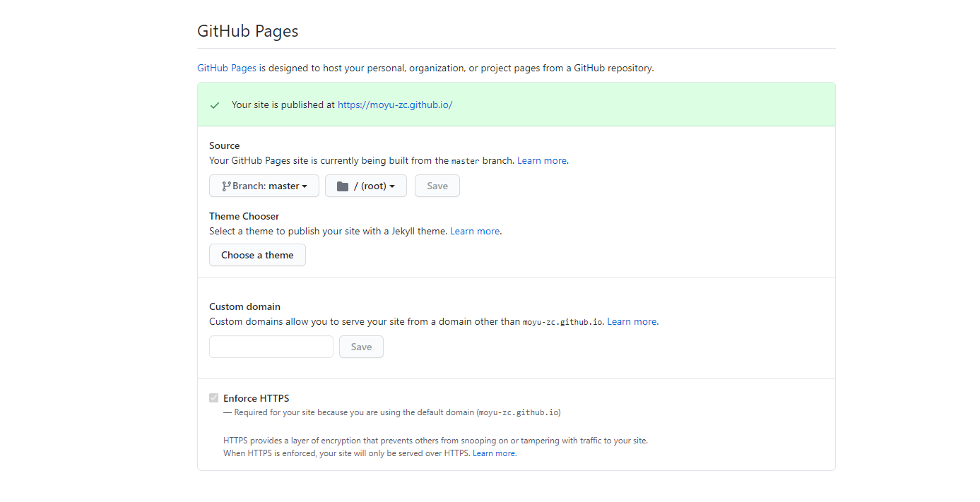Click the Source section label
The width and height of the screenshot is (980, 502).
click(x=225, y=145)
